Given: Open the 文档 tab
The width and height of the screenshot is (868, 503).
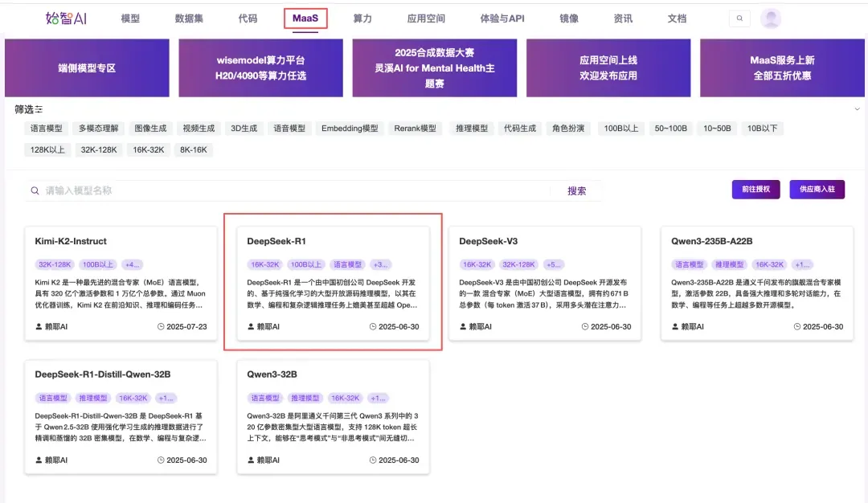Looking at the screenshot, I should point(677,18).
